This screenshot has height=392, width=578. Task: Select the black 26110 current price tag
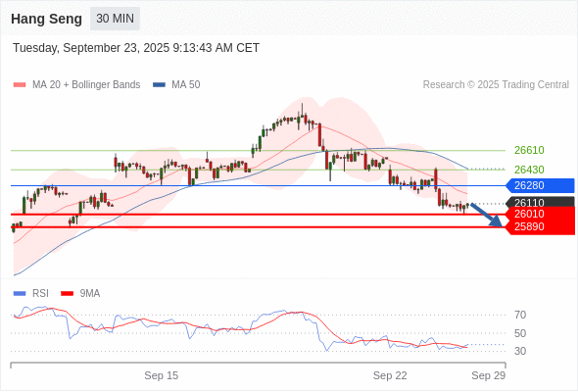pos(541,202)
